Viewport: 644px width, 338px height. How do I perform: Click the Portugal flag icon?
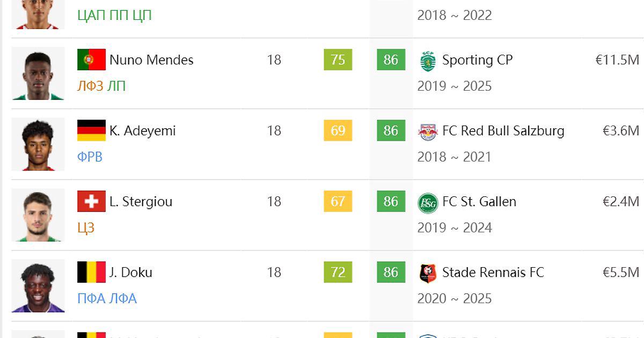click(91, 60)
